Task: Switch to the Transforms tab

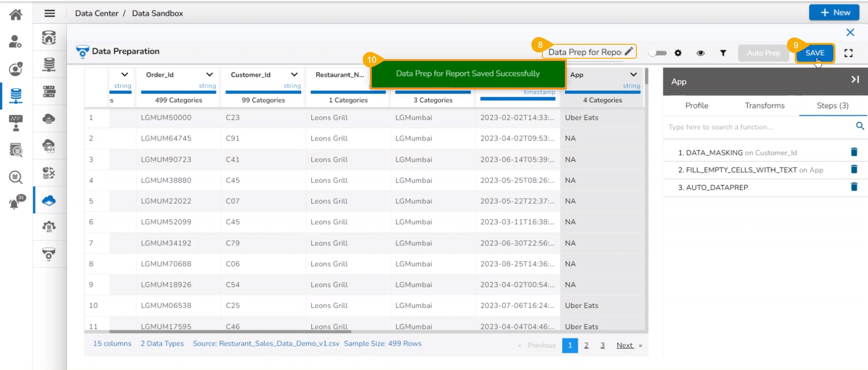Action: (764, 106)
